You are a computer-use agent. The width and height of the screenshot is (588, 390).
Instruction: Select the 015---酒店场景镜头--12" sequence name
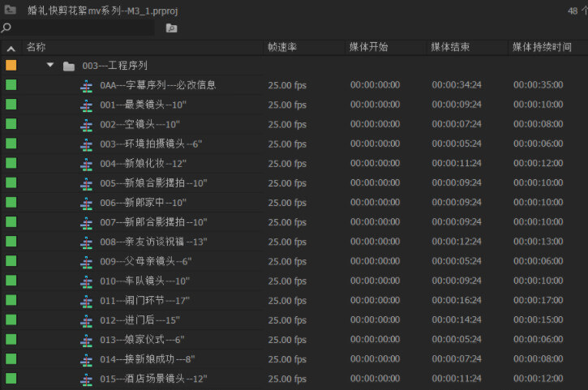[x=153, y=379]
